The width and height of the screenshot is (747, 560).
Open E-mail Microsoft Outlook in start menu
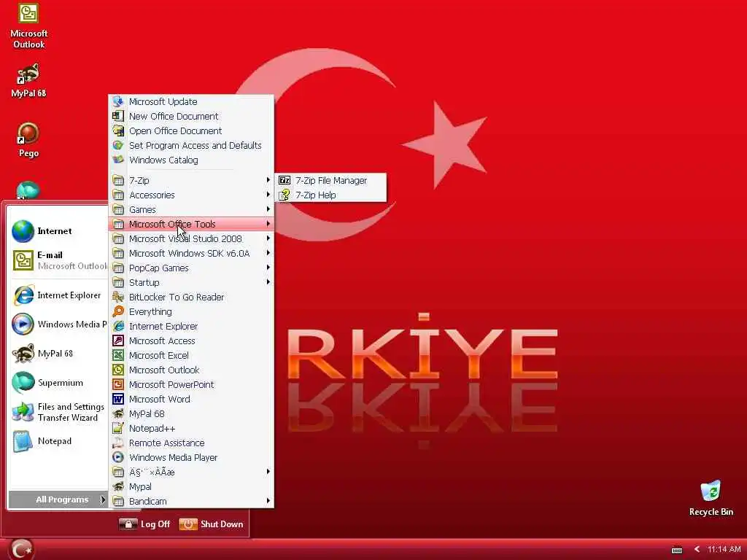tap(58, 260)
